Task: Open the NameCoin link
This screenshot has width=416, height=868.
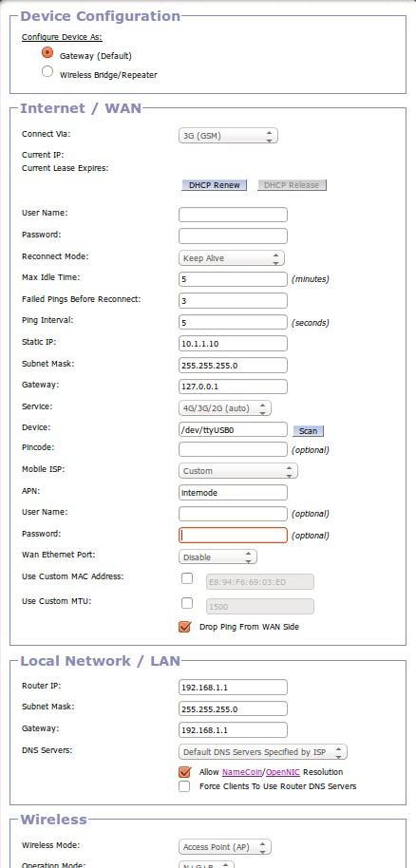Action: (x=242, y=772)
